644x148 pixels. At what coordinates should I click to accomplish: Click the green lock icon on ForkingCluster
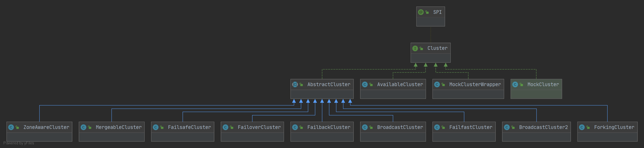point(588,127)
